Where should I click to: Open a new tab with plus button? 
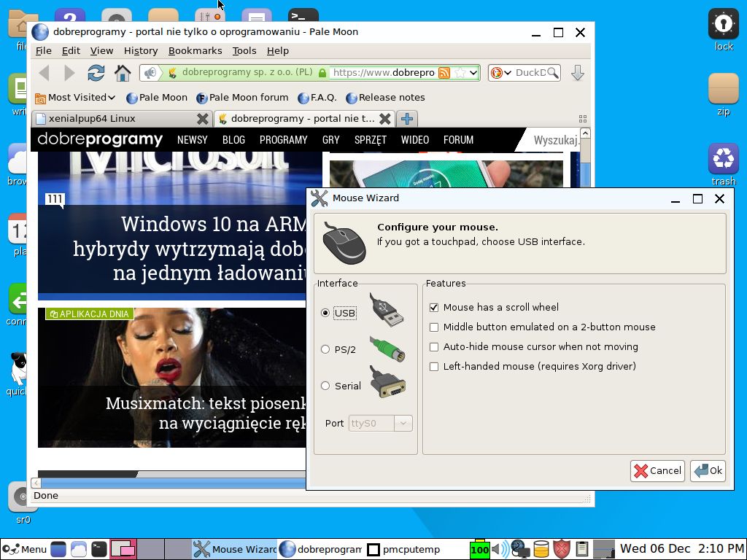406,119
